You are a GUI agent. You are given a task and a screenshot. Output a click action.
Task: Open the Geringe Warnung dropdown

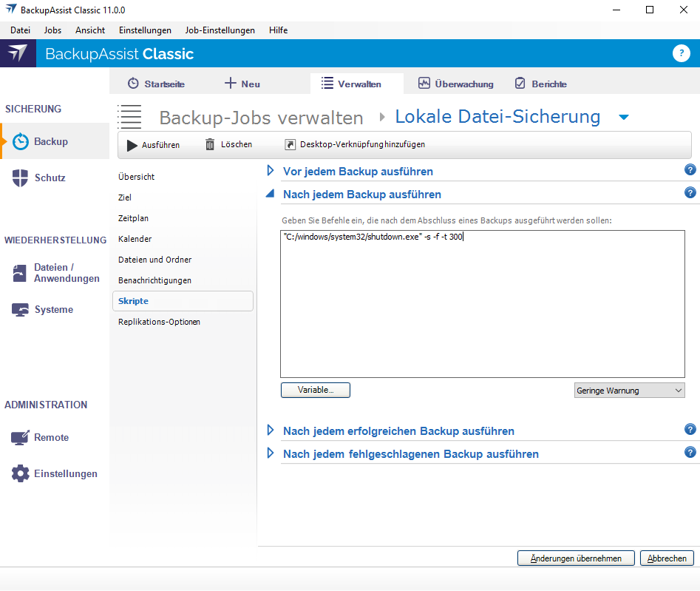(630, 391)
